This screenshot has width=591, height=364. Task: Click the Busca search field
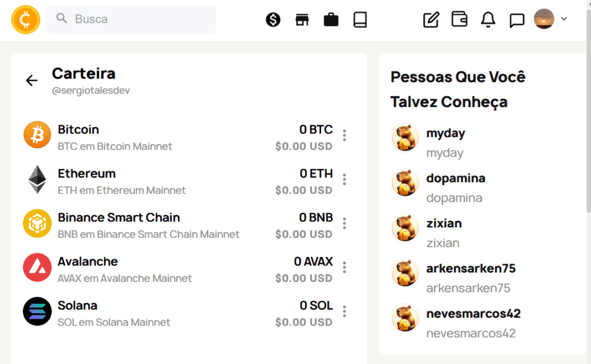pyautogui.click(x=131, y=19)
